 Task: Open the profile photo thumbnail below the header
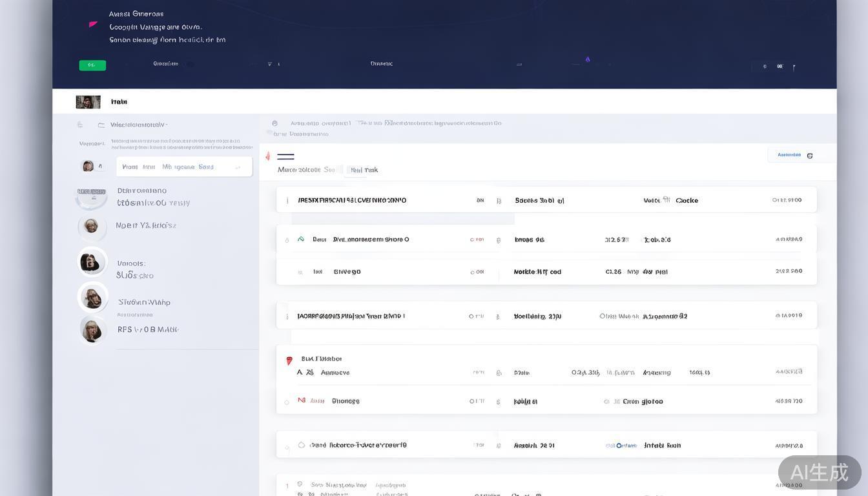click(88, 102)
